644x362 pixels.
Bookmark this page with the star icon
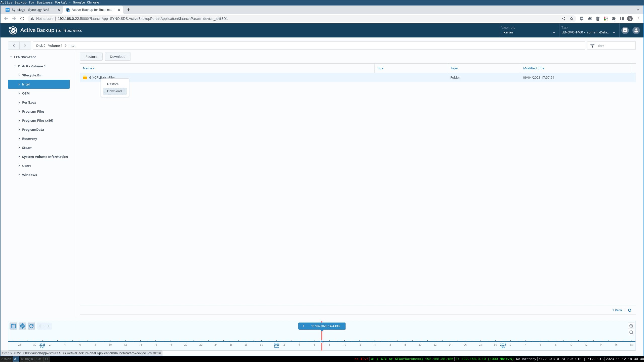[x=572, y=19]
